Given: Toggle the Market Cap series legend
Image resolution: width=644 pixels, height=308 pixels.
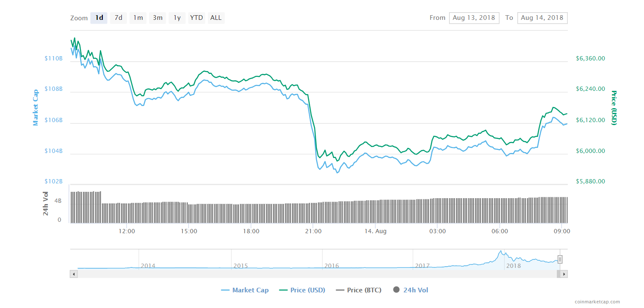Looking at the screenshot, I should coord(245,290).
